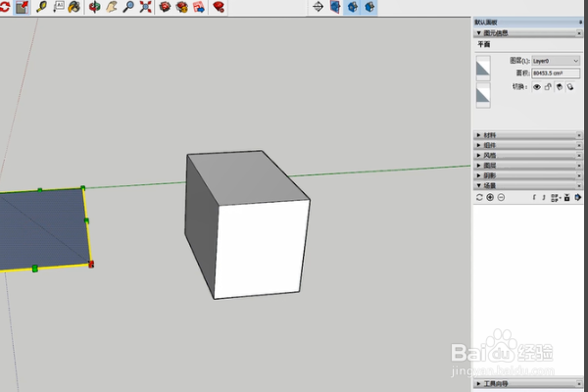Click the white front face of the box

262,248
